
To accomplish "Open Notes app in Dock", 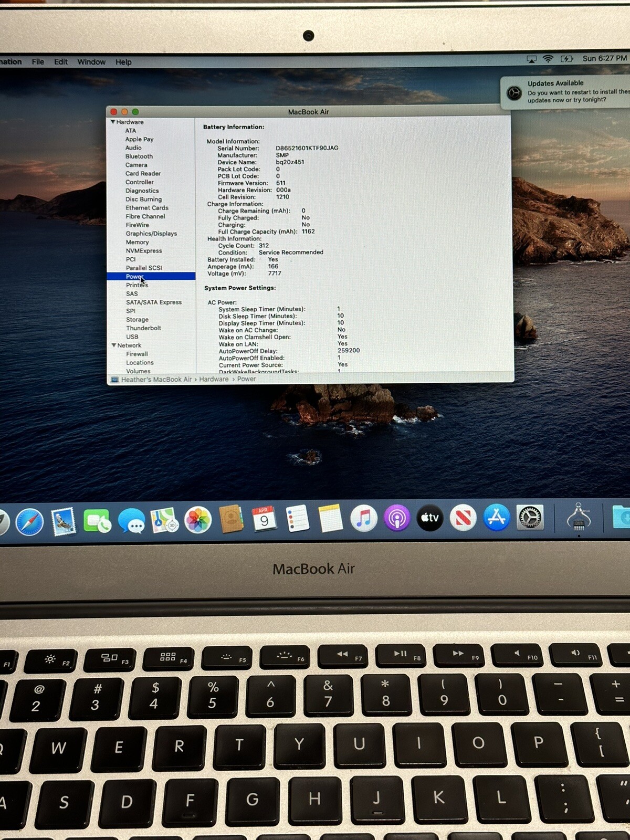I will [330, 518].
